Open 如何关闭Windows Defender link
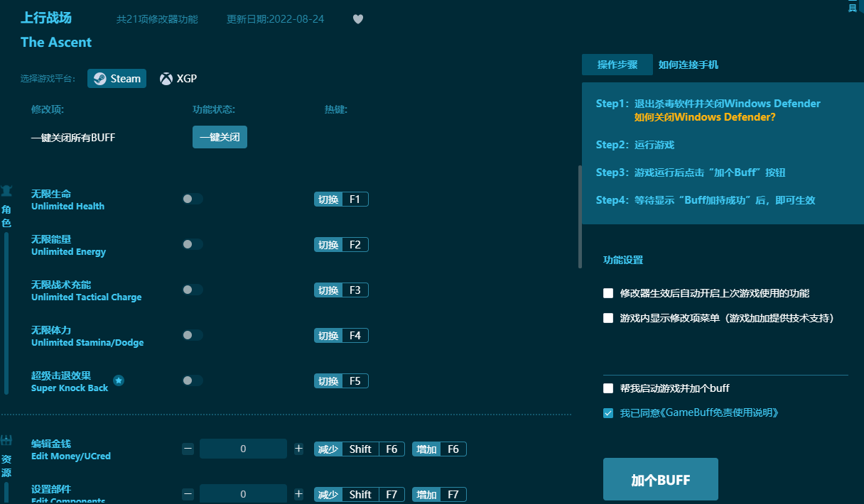The width and height of the screenshot is (864, 504). click(x=704, y=117)
